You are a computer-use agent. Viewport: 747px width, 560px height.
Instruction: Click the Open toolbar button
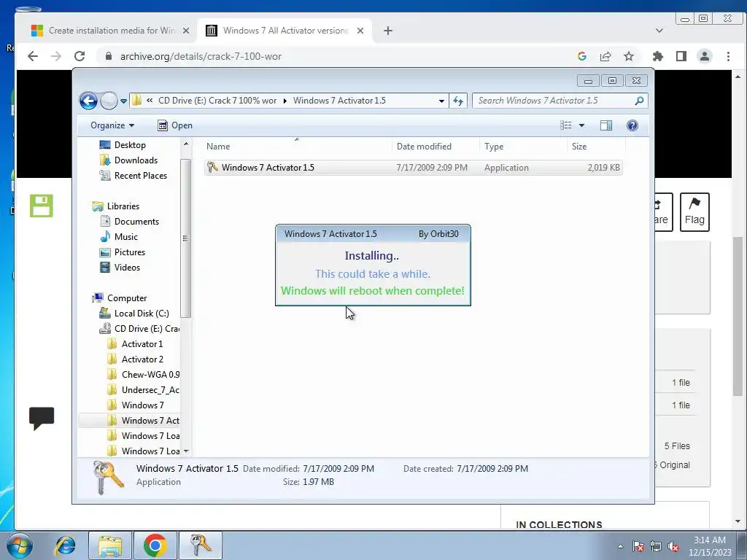[x=175, y=125]
